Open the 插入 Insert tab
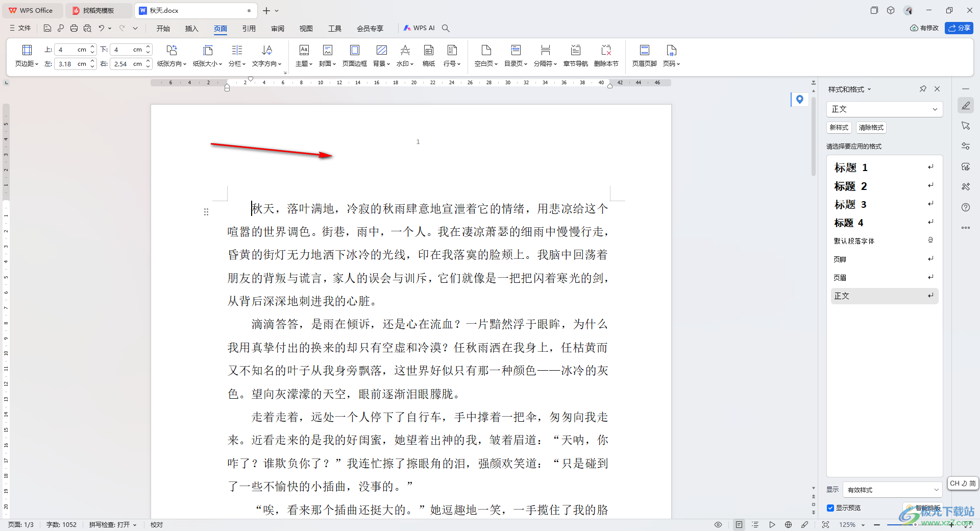The image size is (980, 531). point(191,29)
